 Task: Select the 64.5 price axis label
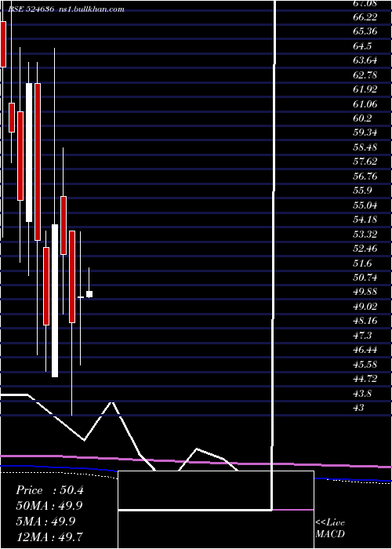pos(362,46)
